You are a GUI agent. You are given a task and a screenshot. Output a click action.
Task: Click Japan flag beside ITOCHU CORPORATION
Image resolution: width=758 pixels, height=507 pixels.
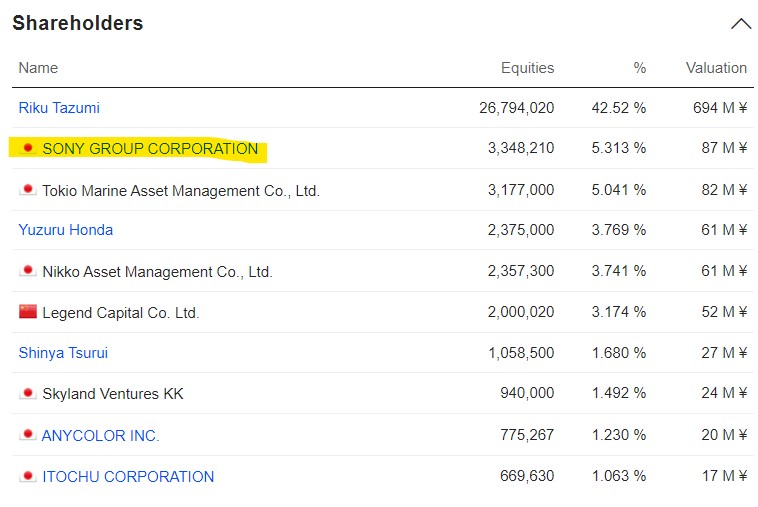[x=28, y=476]
